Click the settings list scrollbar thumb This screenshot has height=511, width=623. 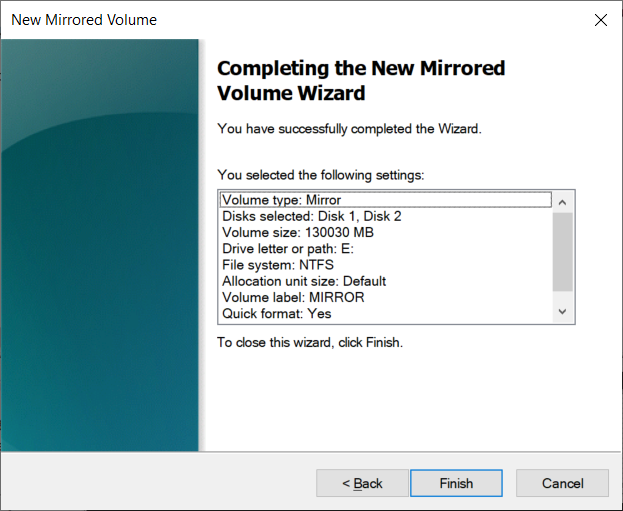pos(562,252)
